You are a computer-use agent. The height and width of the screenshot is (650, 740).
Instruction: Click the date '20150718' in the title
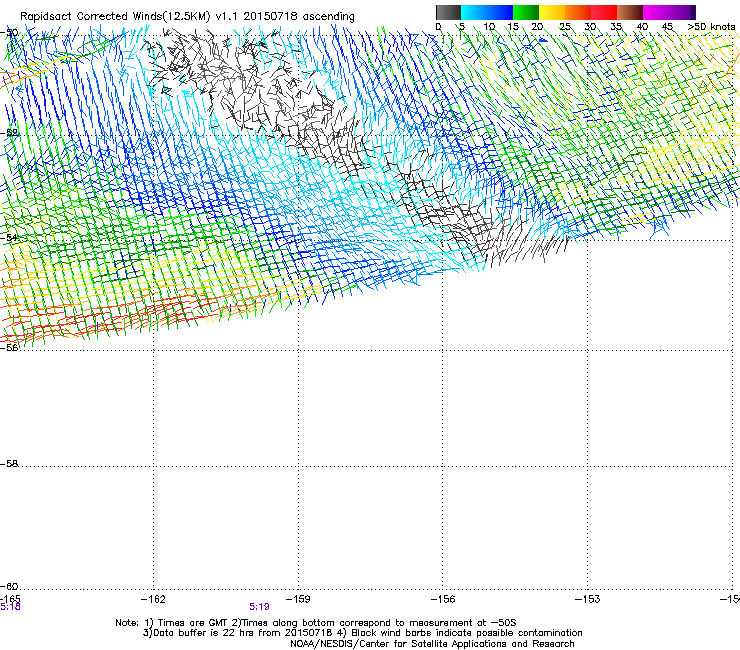point(270,16)
